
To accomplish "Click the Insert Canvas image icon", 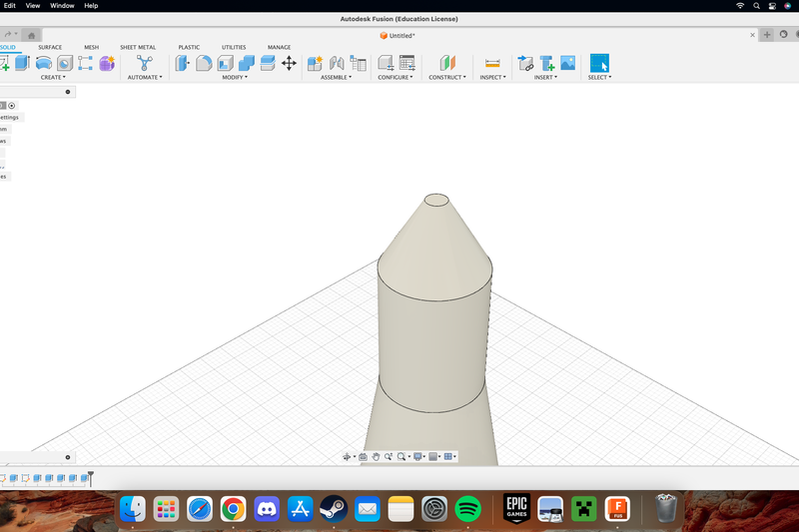I will pyautogui.click(x=567, y=63).
